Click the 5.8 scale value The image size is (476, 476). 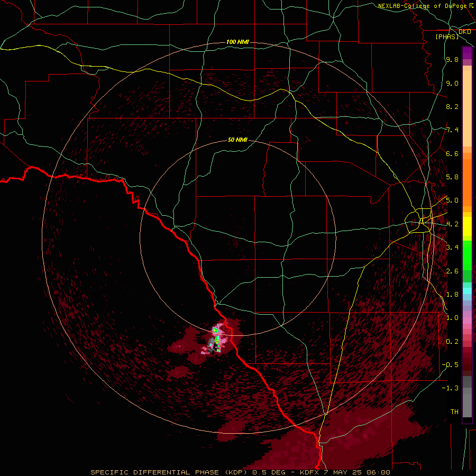click(x=452, y=177)
